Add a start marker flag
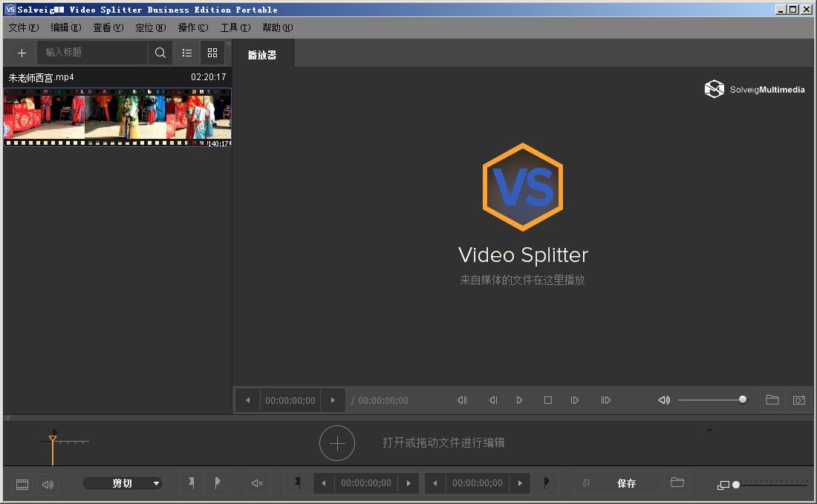 click(191, 483)
